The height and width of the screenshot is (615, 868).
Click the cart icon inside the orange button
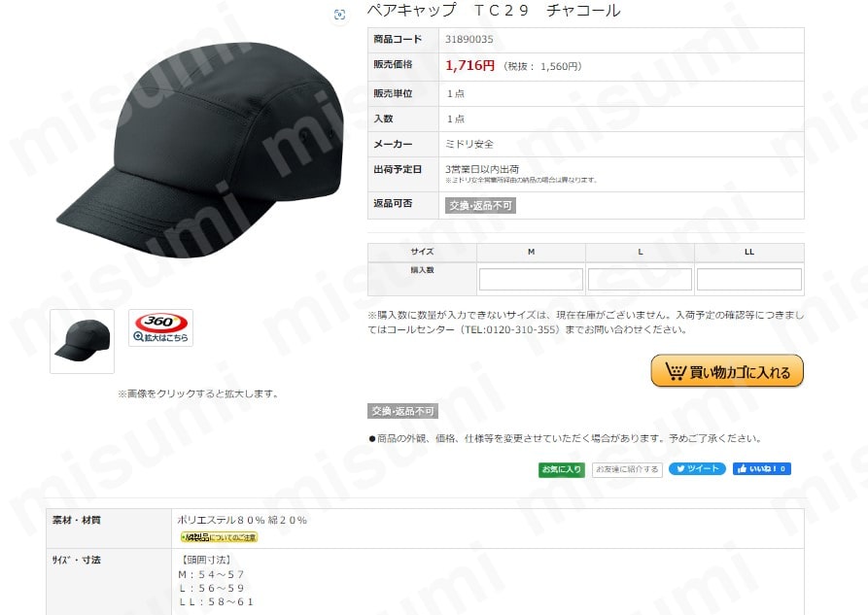pos(676,371)
